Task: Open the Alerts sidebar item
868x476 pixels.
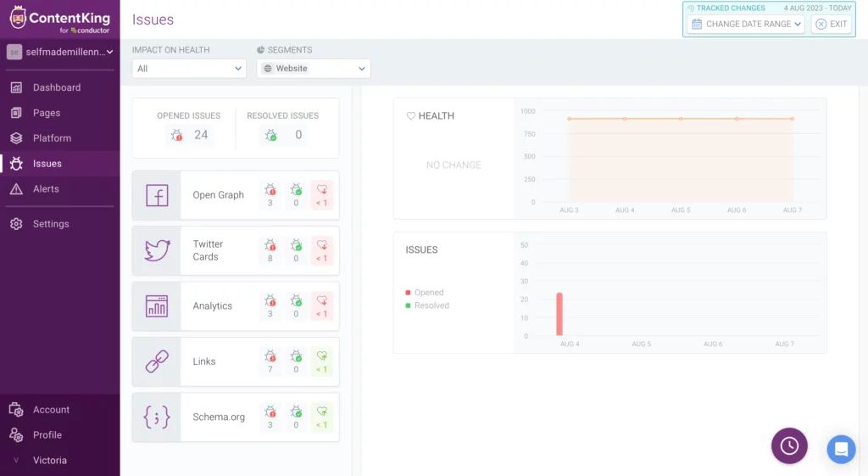Action: coord(46,189)
